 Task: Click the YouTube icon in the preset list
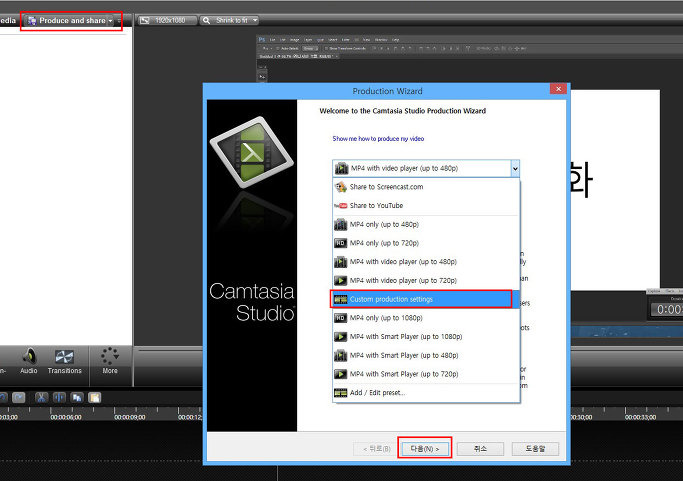(x=340, y=206)
